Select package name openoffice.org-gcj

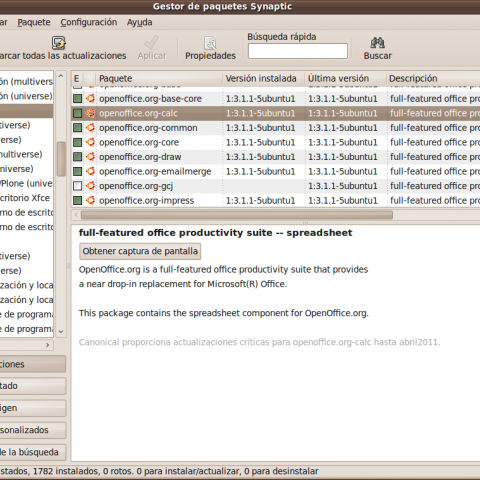136,186
